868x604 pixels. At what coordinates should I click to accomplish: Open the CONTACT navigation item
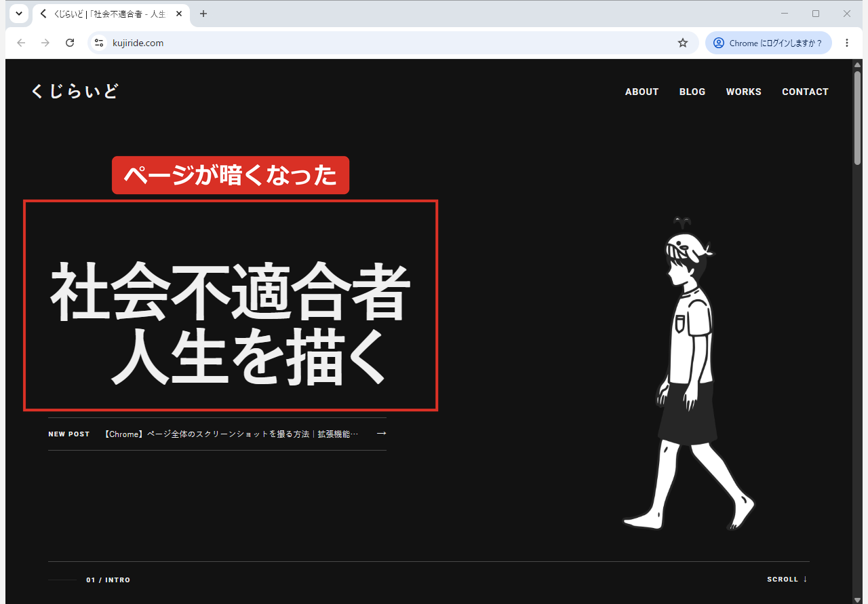pos(805,92)
